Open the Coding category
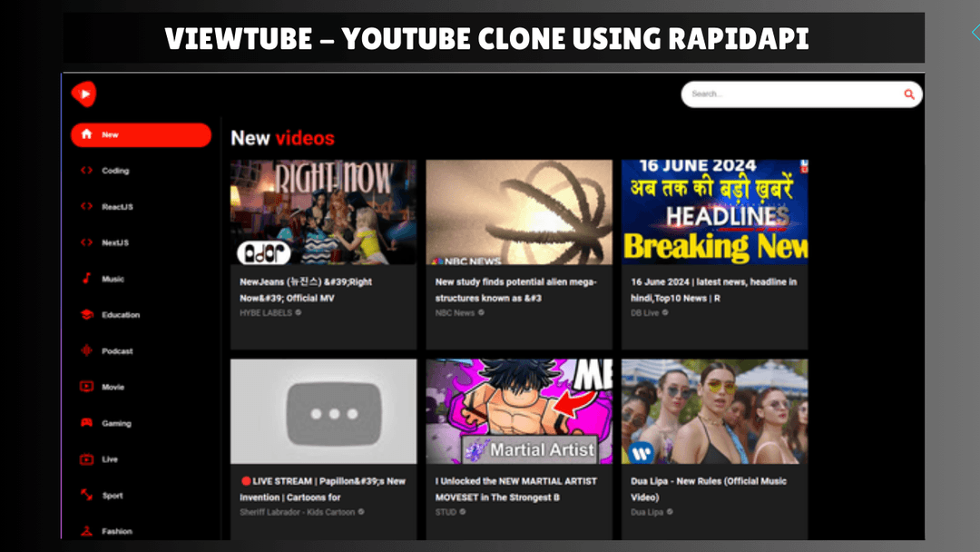This screenshot has height=552, width=980. click(x=115, y=171)
